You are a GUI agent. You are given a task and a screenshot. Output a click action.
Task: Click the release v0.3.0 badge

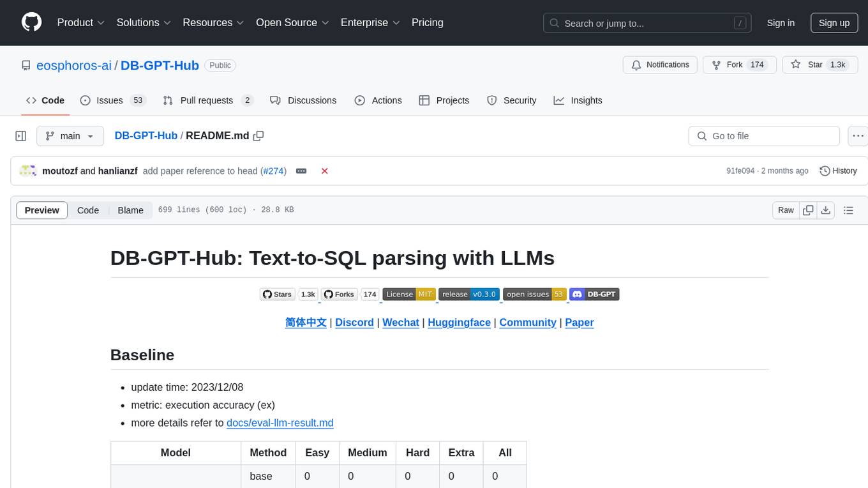(468, 294)
